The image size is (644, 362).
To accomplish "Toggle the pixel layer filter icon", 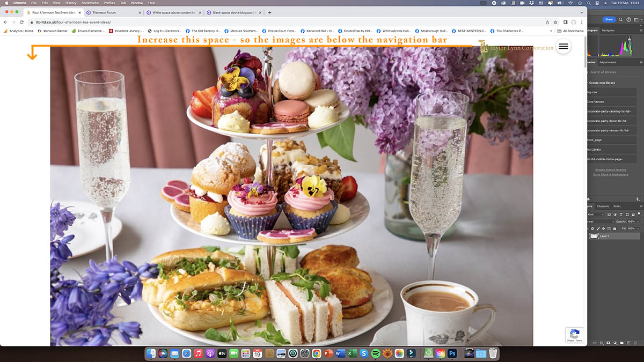I will pos(609,215).
